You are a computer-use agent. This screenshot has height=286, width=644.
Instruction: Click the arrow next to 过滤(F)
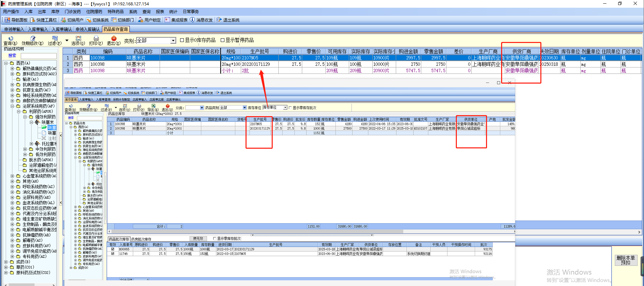click(67, 41)
